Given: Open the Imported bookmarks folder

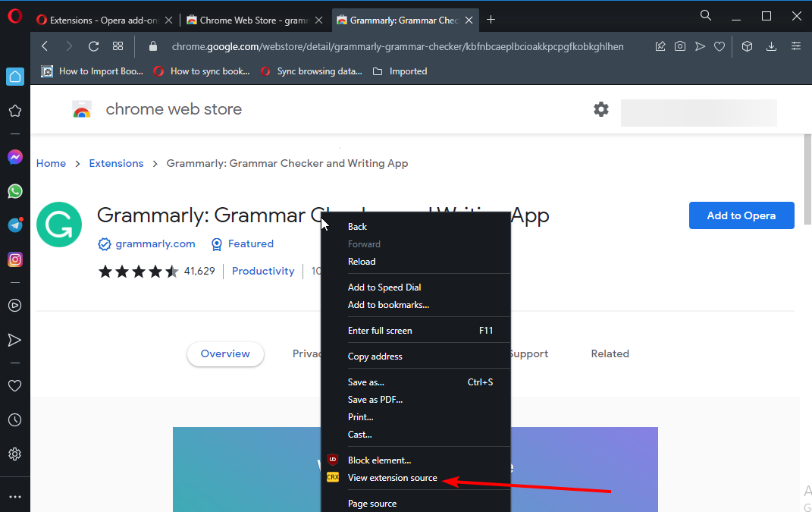Looking at the screenshot, I should pos(408,71).
